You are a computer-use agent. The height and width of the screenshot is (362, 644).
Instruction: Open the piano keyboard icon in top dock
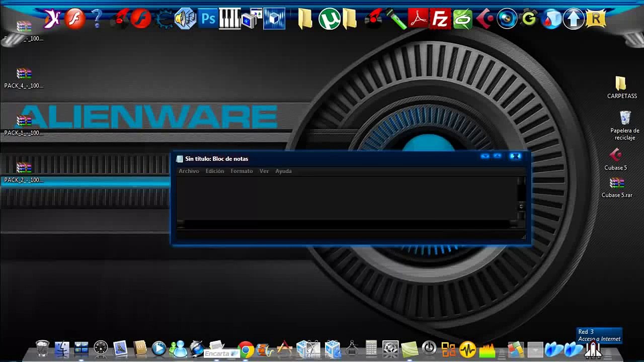tap(230, 20)
